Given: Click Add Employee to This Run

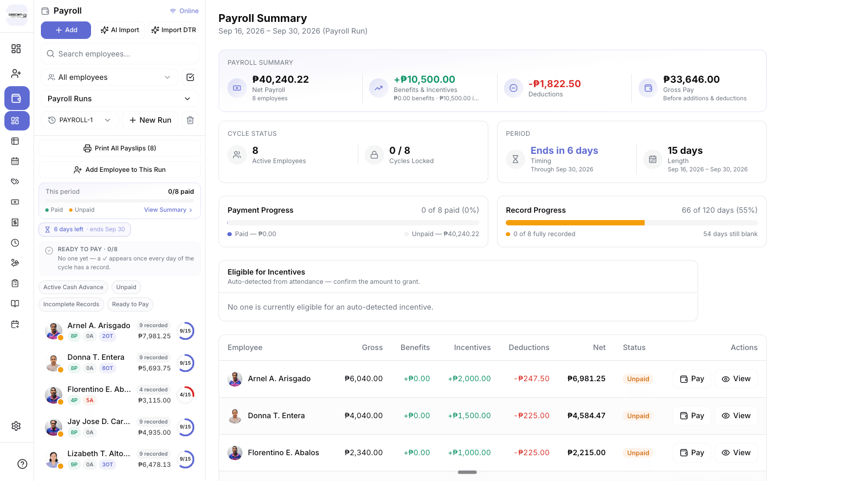Looking at the screenshot, I should click(x=120, y=170).
